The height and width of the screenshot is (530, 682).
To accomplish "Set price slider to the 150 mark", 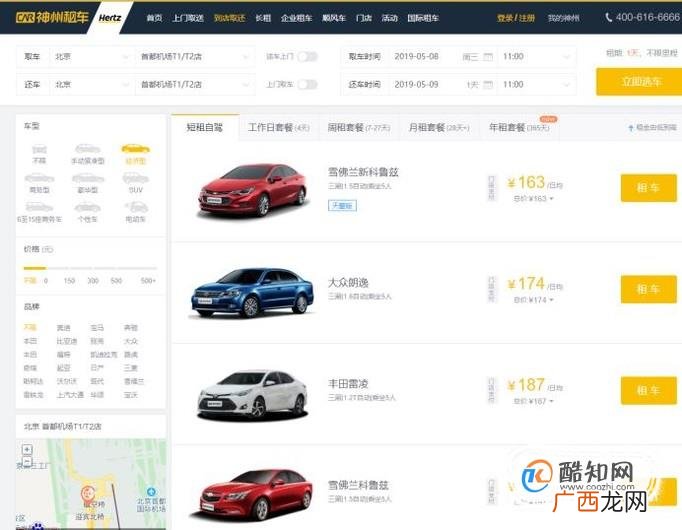I will 69,281.
